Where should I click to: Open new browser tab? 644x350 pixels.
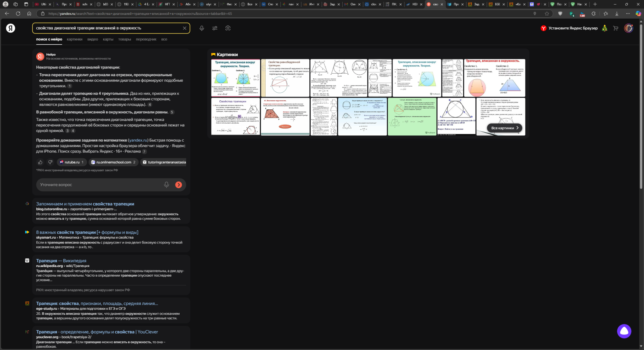click(x=595, y=4)
